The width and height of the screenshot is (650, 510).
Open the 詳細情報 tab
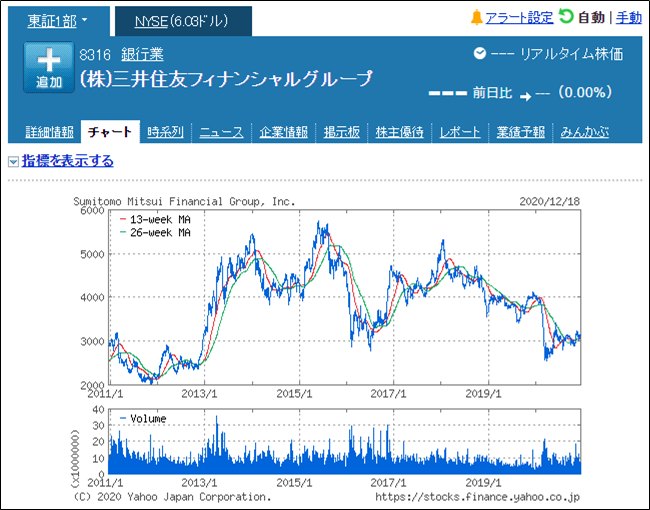click(x=49, y=132)
